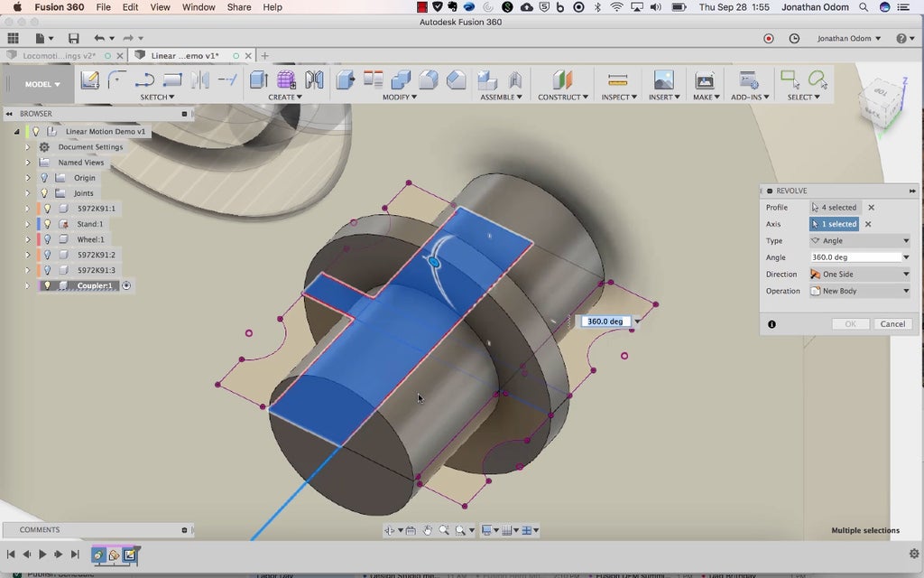This screenshot has width=924, height=578.
Task: Click the Measure icon above Inspect
Action: tap(617, 80)
